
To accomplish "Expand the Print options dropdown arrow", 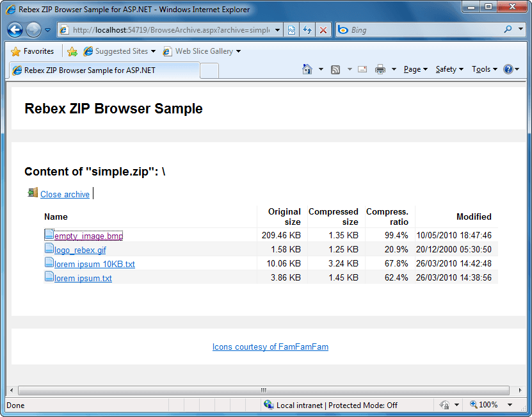I will [394, 69].
